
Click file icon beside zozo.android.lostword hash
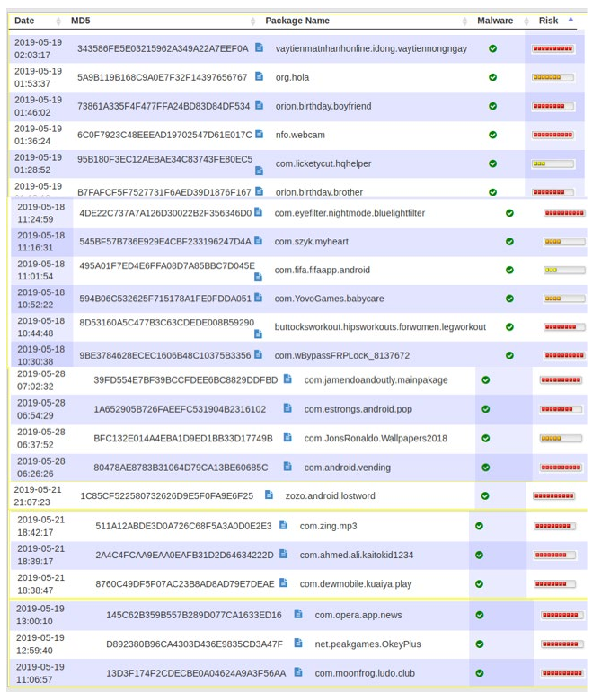(x=269, y=495)
